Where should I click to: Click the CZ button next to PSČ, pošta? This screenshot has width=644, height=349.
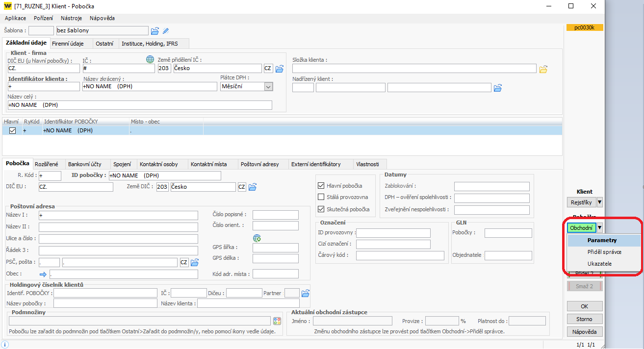(x=184, y=262)
